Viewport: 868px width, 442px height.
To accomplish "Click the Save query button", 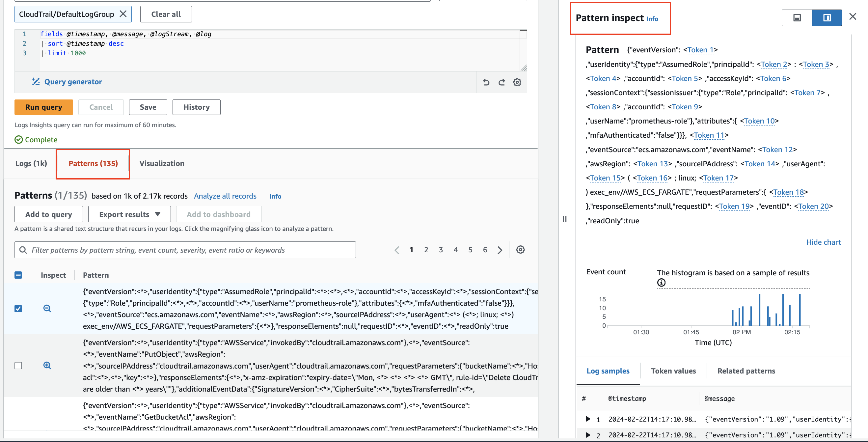I will (x=148, y=107).
